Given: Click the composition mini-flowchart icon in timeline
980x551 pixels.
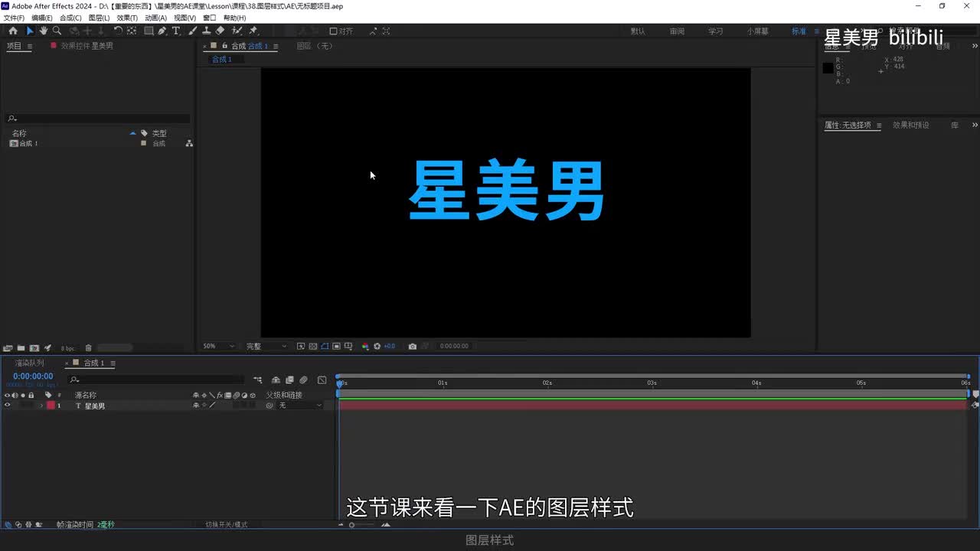Looking at the screenshot, I should [257, 380].
